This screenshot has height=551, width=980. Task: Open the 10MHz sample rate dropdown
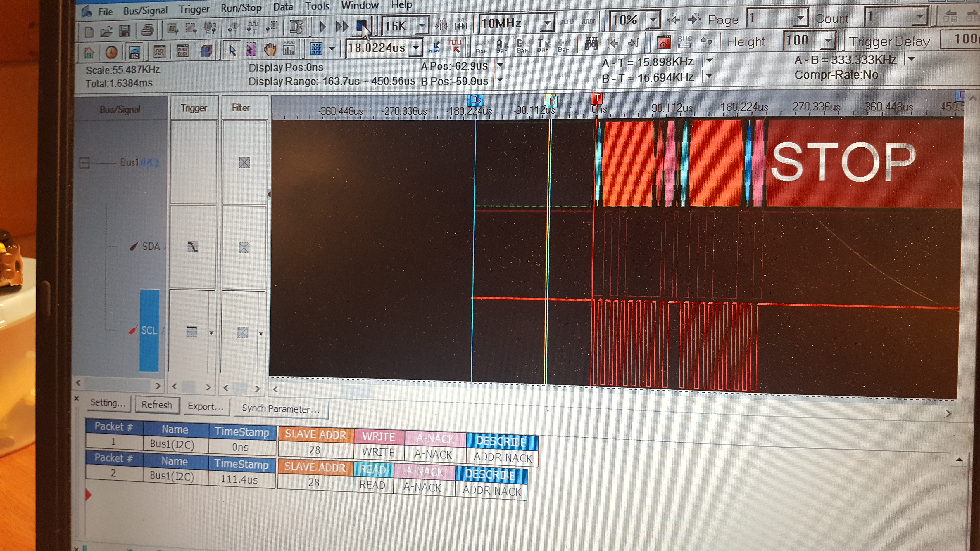(x=547, y=22)
